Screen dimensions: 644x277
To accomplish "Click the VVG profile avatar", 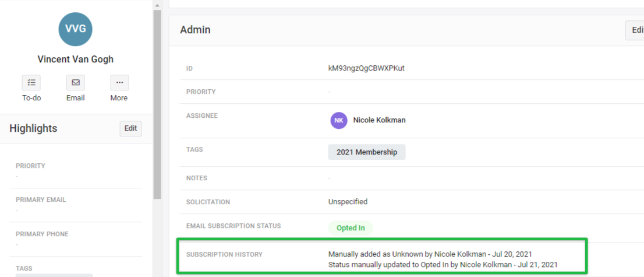I will [x=76, y=29].
